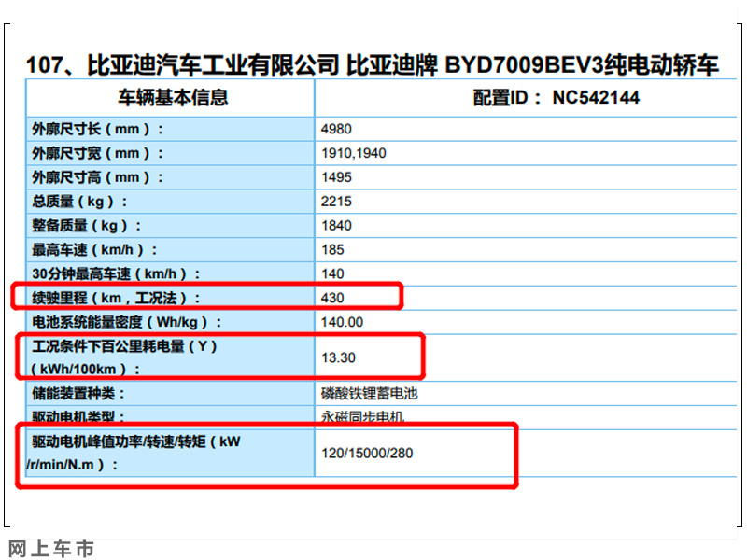The image size is (747, 560).
Task: Select the 外廓尺寸高（mm） label
Action: 98,177
